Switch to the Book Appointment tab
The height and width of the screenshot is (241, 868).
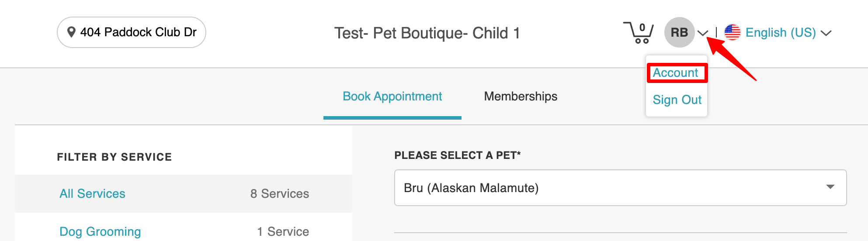[392, 96]
